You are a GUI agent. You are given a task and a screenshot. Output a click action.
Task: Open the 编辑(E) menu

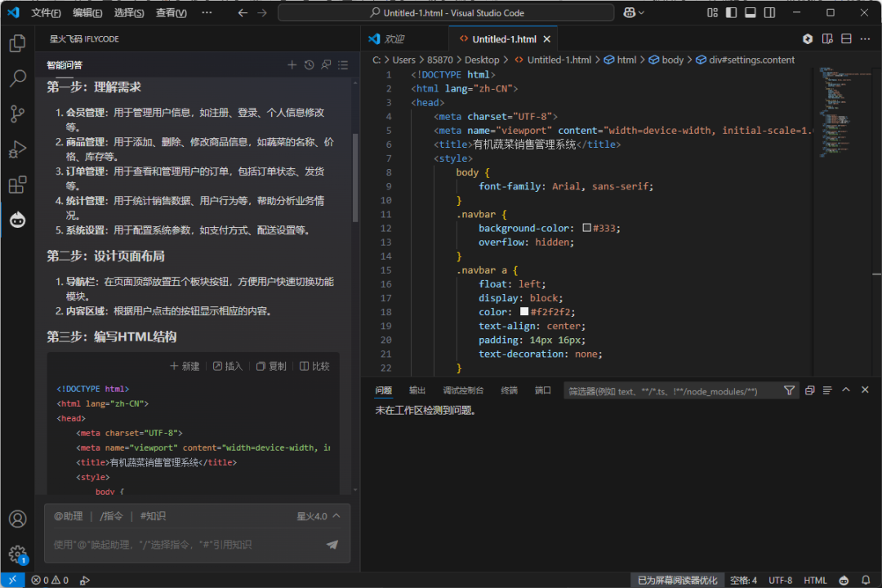(x=87, y=12)
